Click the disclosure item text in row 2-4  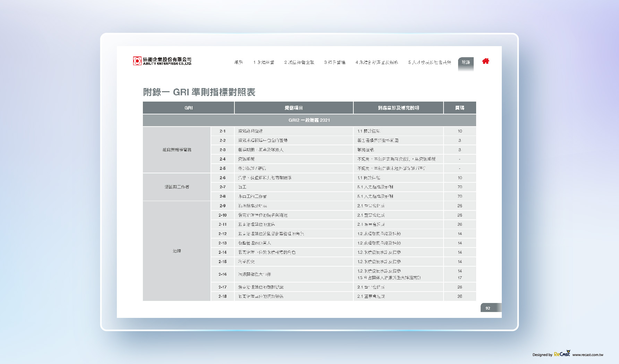[246, 159]
